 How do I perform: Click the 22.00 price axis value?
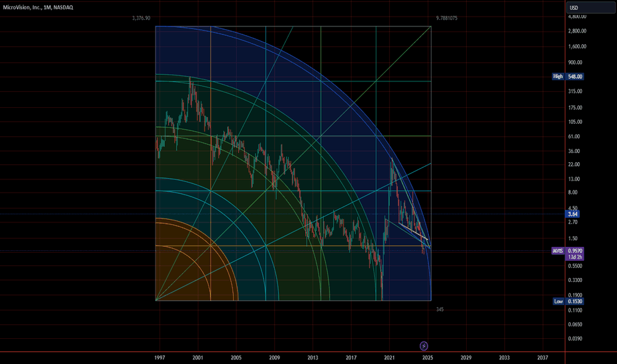[x=574, y=165]
